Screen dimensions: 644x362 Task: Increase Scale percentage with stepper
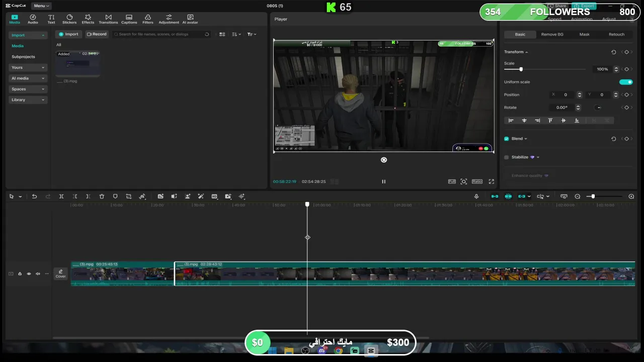coord(615,68)
